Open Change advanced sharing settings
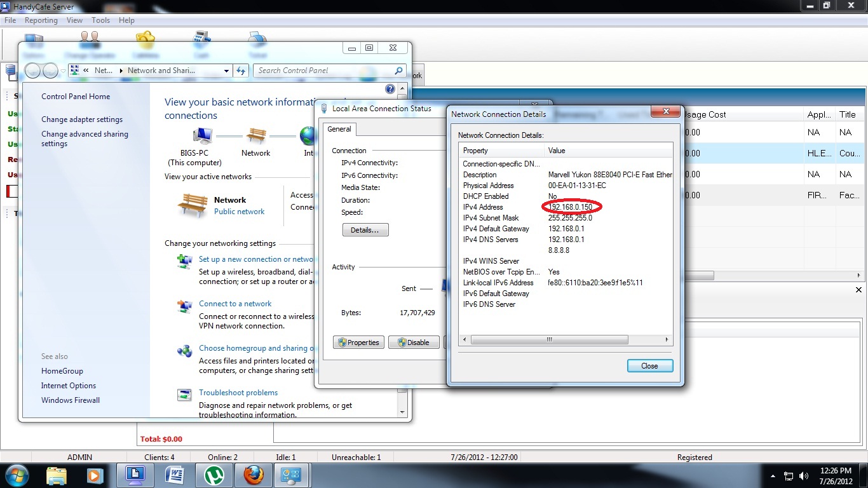The width and height of the screenshot is (868, 488). (x=85, y=139)
